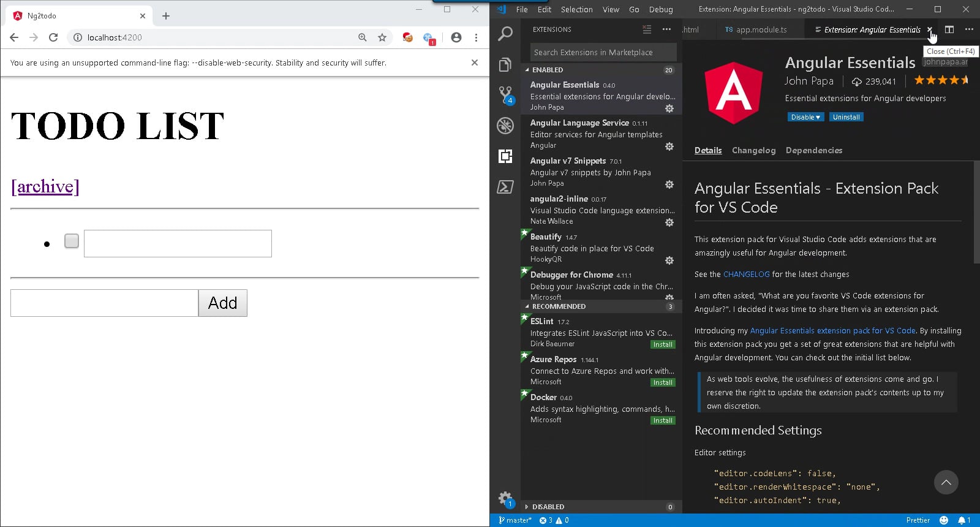Install the Docker extension
The image size is (980, 527).
pyautogui.click(x=663, y=420)
